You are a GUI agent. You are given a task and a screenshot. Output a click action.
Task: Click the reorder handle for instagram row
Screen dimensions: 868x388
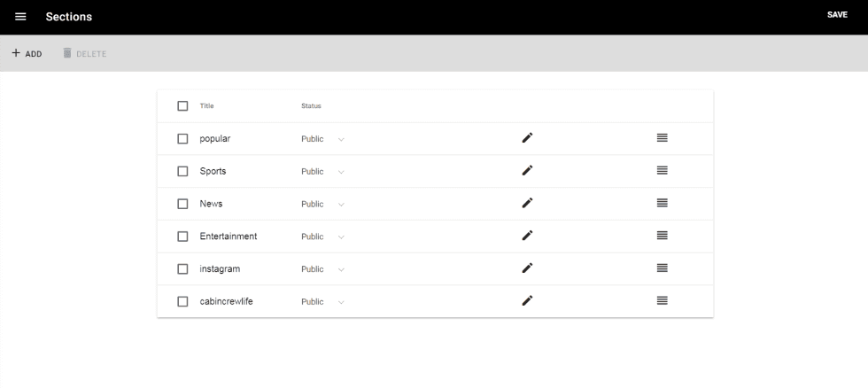click(x=662, y=268)
